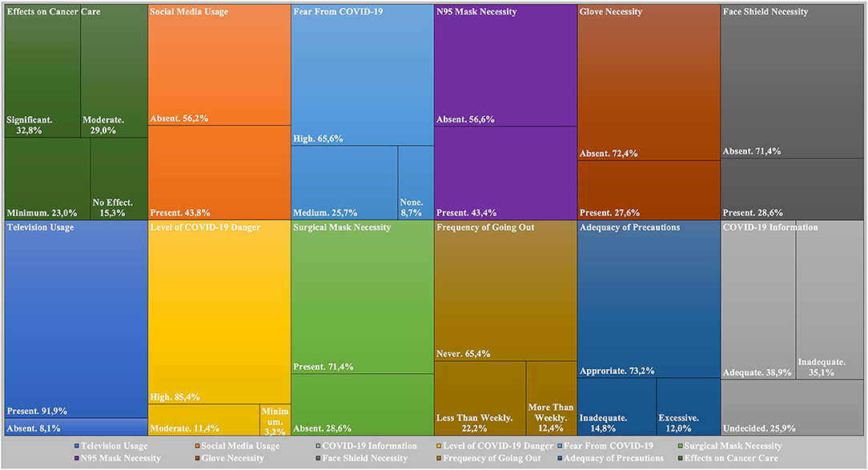The image size is (868, 470).
Task: Click the "Inadequate. 14,8%" precautions cell
Action: click(617, 407)
